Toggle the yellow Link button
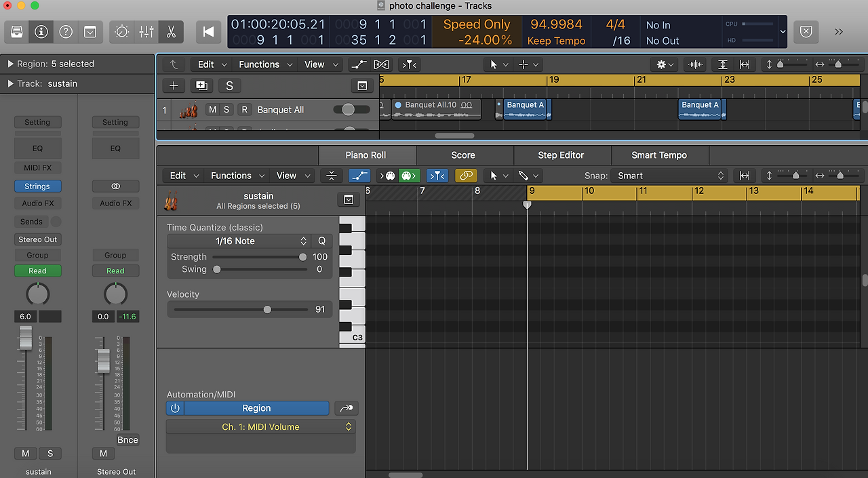This screenshot has width=868, height=478. [465, 176]
